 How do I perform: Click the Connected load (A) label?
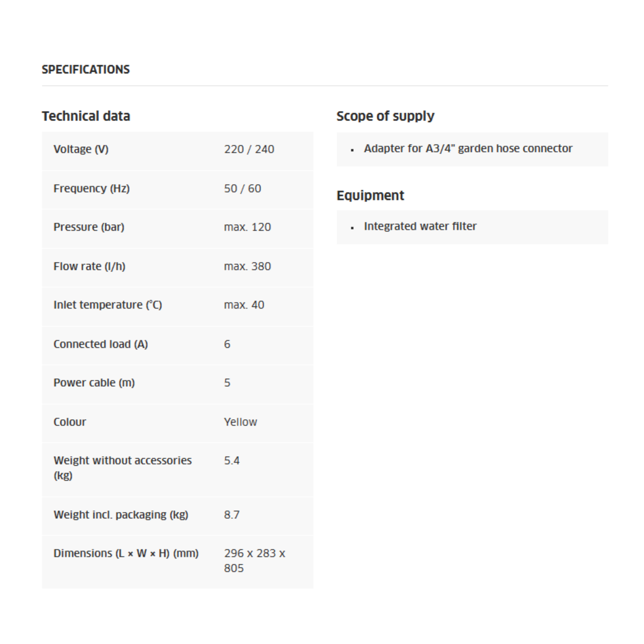(100, 344)
